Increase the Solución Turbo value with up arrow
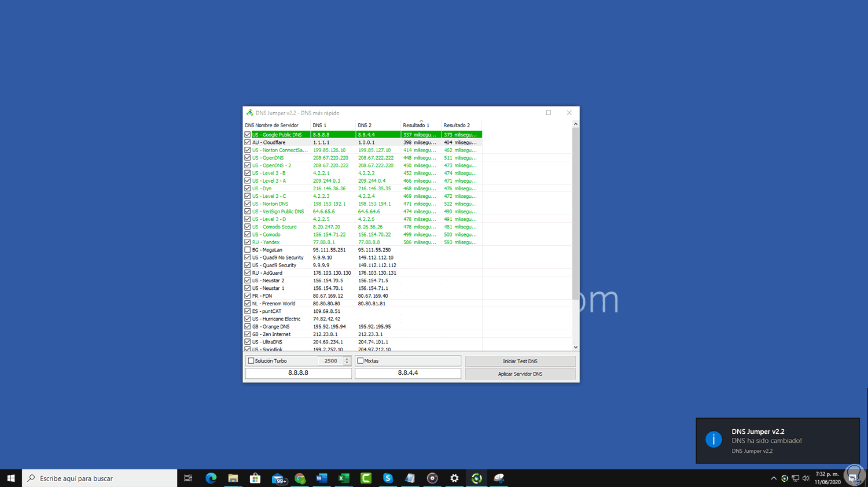 point(347,359)
